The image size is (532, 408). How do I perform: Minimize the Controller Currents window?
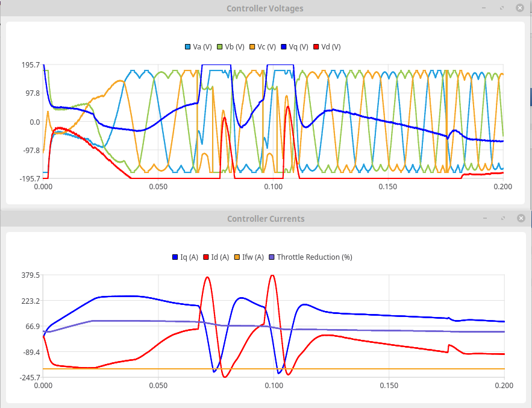tap(485, 218)
